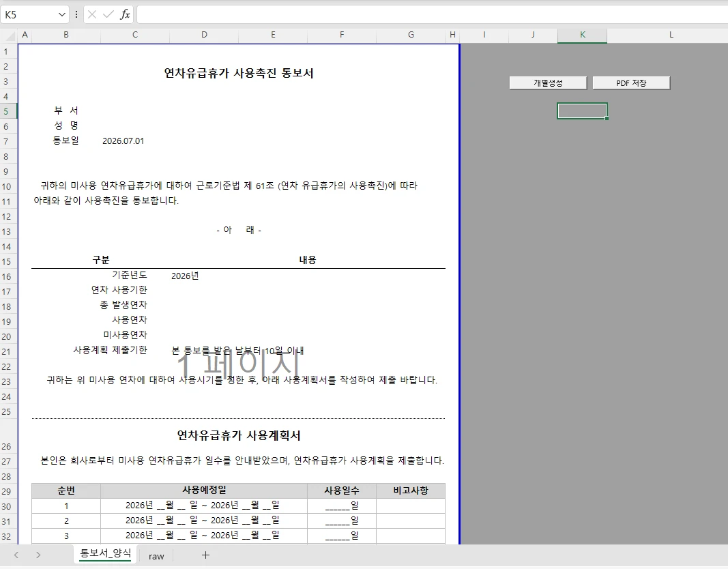Click the - 아 래 - text cell

239,230
